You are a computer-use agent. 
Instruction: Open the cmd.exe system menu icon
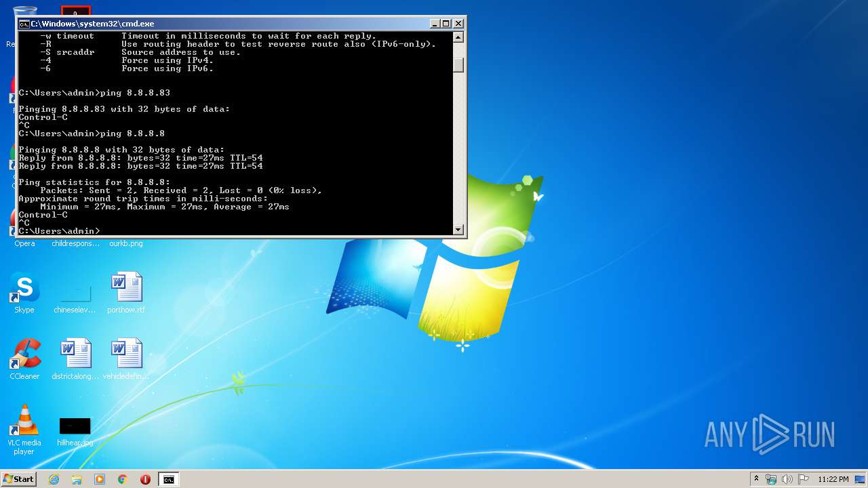24,24
